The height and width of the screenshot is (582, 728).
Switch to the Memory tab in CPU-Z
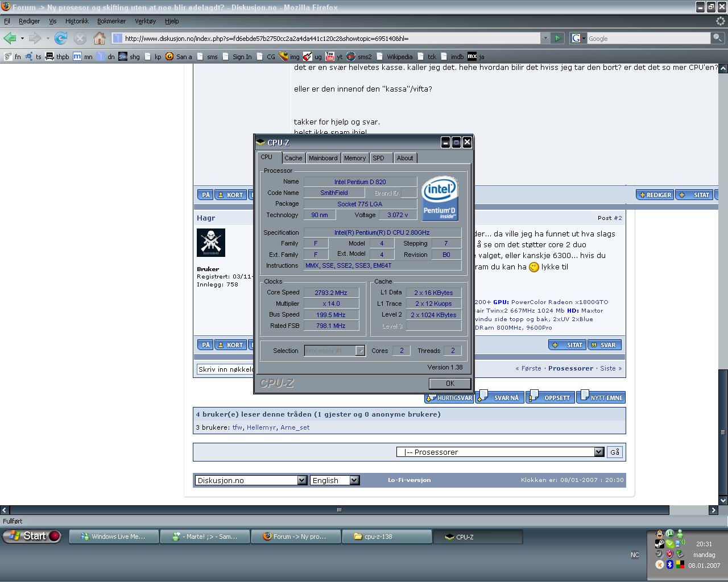pyautogui.click(x=355, y=158)
